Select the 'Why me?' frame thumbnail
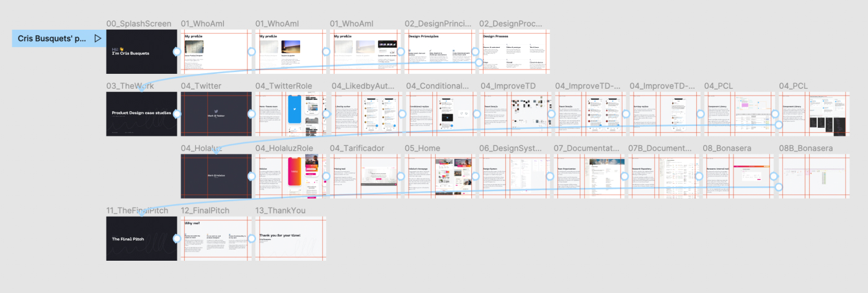This screenshot has width=868, height=293. pyautogui.click(x=216, y=238)
